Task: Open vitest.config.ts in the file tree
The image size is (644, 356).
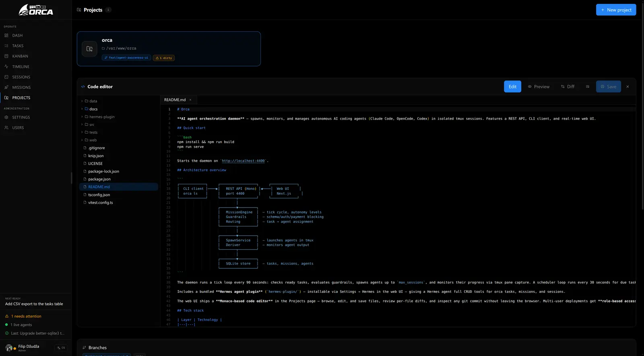Action: click(x=119, y=203)
